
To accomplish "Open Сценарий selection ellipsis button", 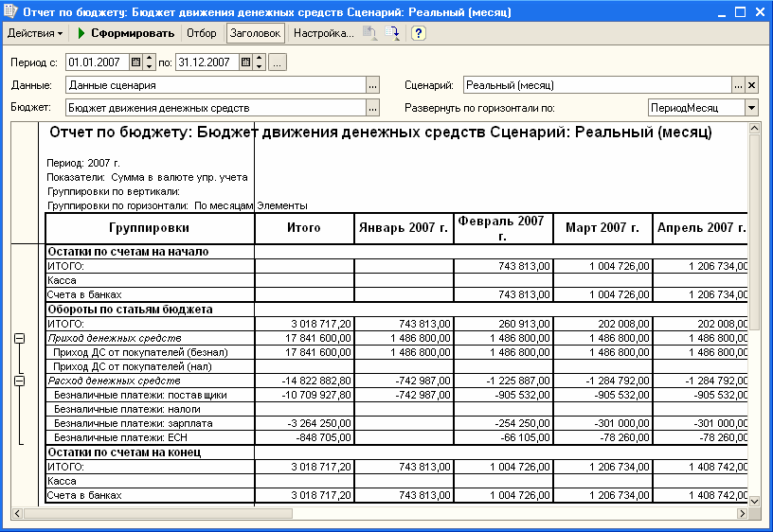I will coord(738,85).
